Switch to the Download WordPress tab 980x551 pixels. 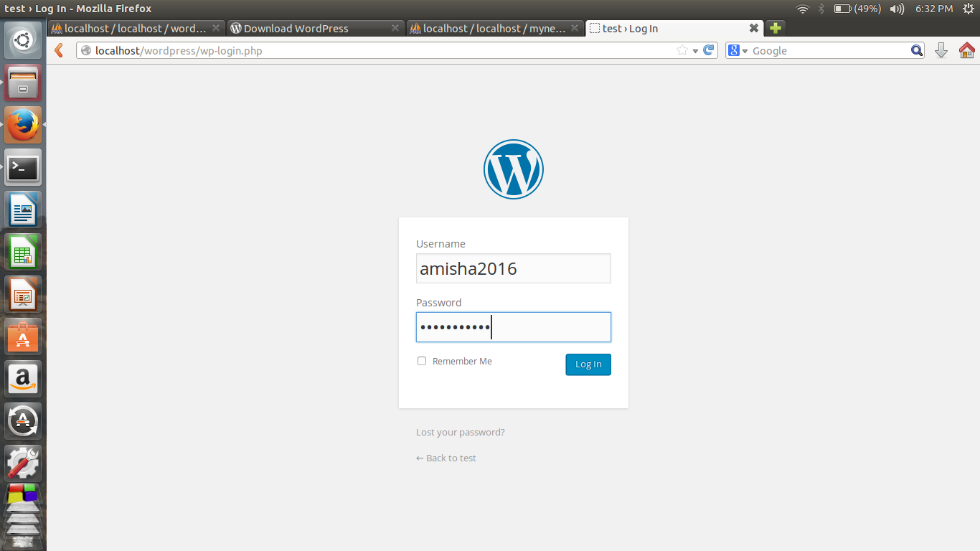point(315,28)
